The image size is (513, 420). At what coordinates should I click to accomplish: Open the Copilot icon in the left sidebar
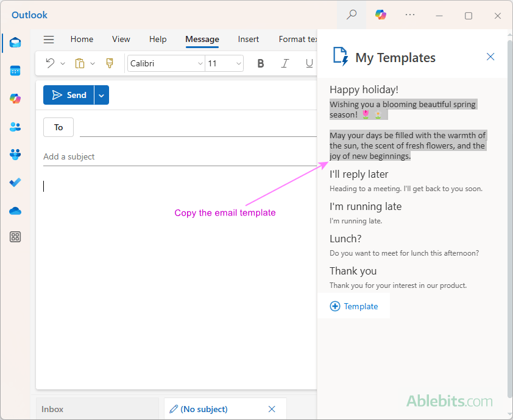click(x=15, y=99)
